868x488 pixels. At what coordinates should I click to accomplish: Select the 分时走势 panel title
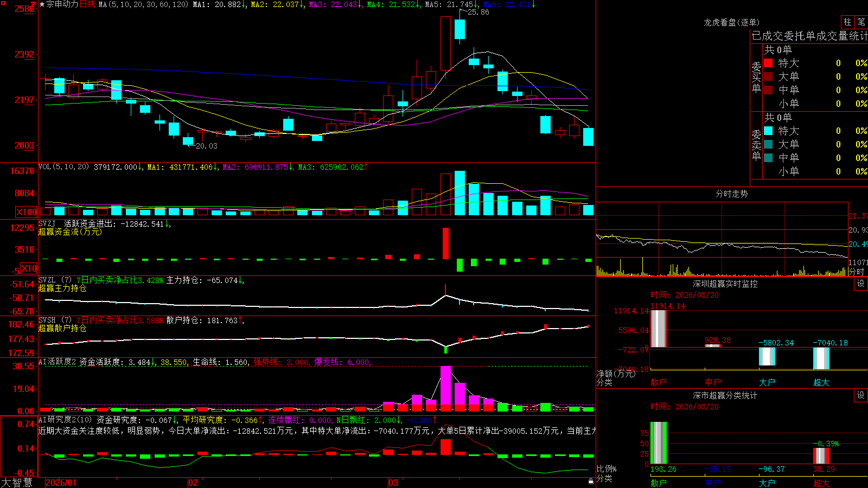tap(731, 194)
